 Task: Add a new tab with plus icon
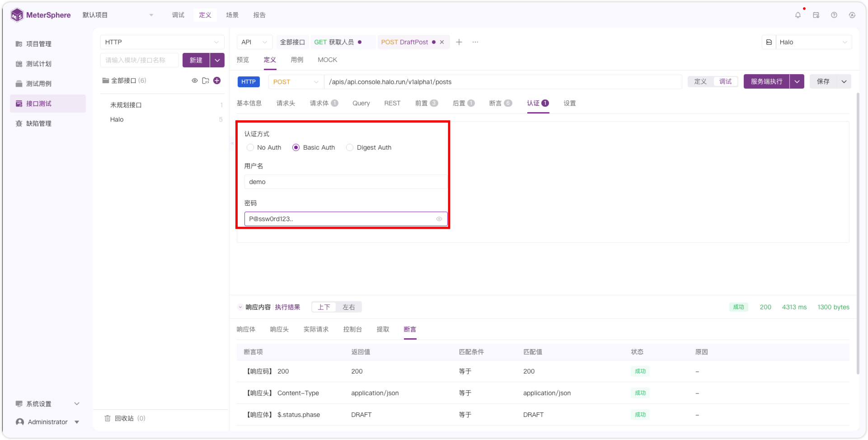pyautogui.click(x=459, y=42)
